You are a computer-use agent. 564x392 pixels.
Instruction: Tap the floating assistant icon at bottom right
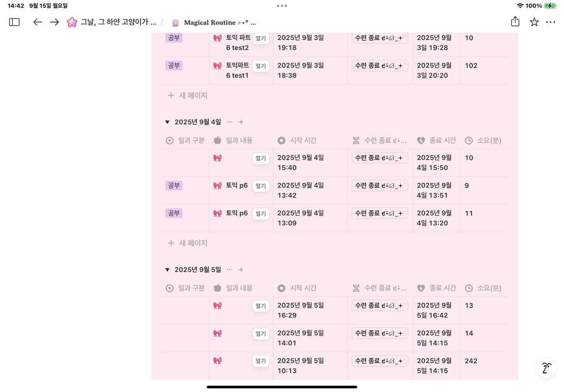(546, 368)
